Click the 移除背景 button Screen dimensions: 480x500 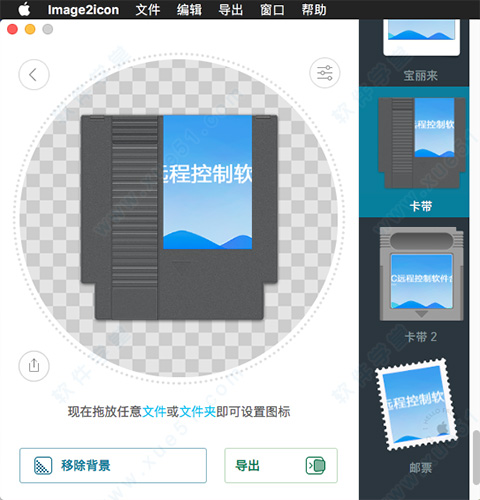pos(113,465)
